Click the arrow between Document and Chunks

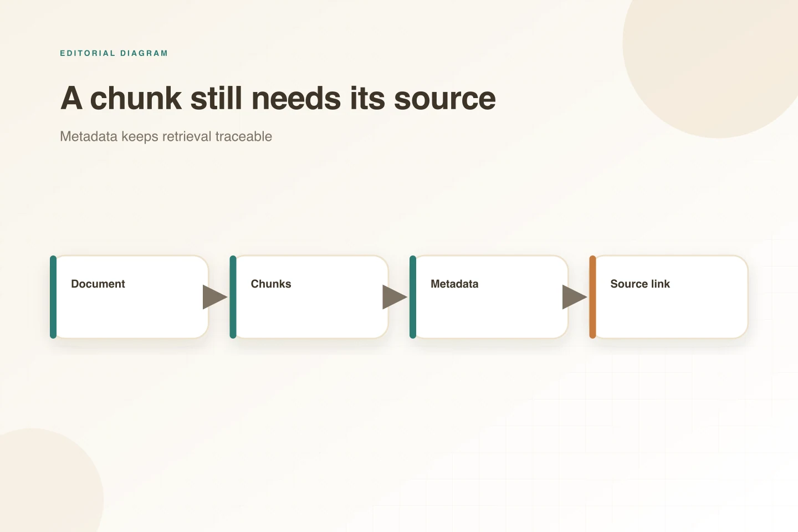[215, 297]
